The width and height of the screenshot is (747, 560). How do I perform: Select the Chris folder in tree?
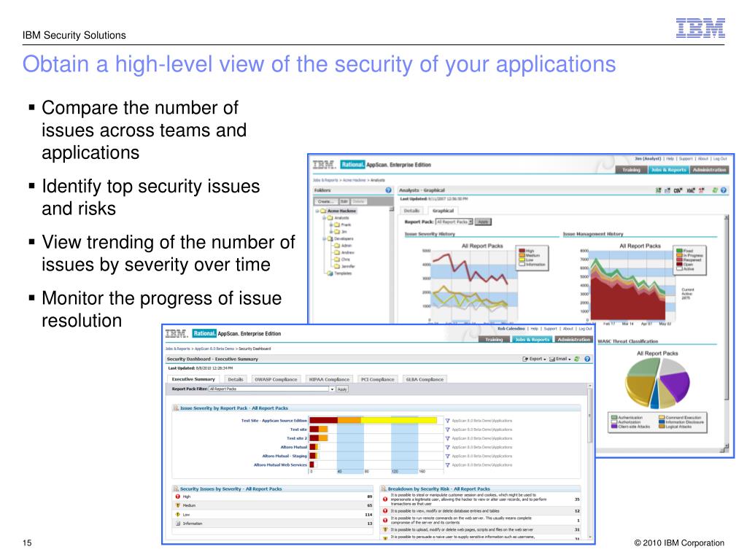click(342, 260)
